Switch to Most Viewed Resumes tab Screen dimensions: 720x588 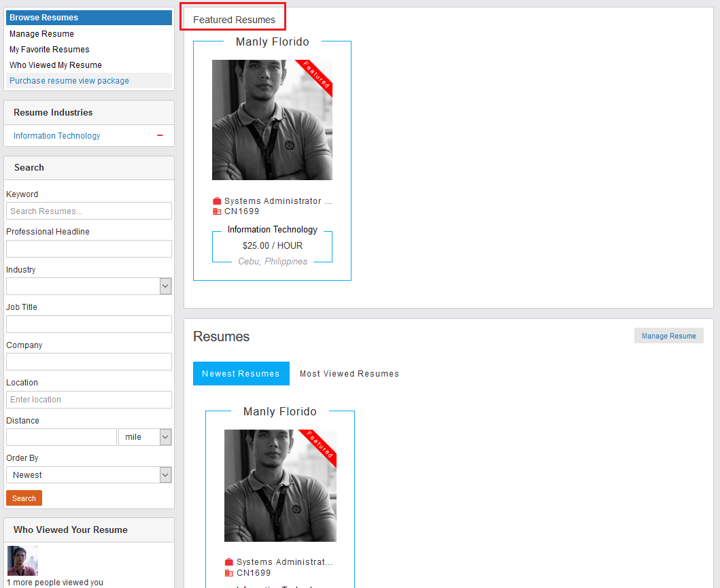[x=349, y=374]
